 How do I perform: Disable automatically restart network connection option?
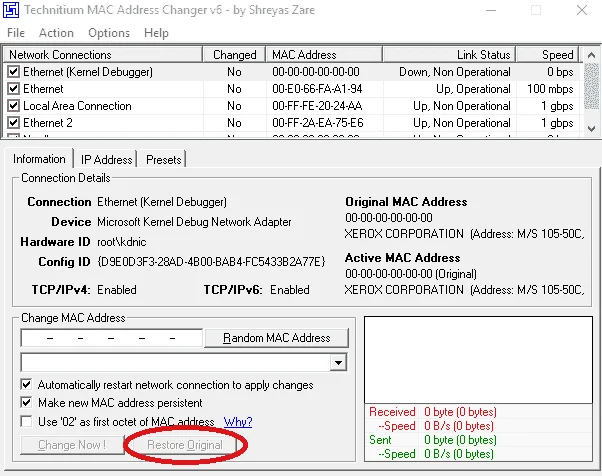[x=26, y=385]
